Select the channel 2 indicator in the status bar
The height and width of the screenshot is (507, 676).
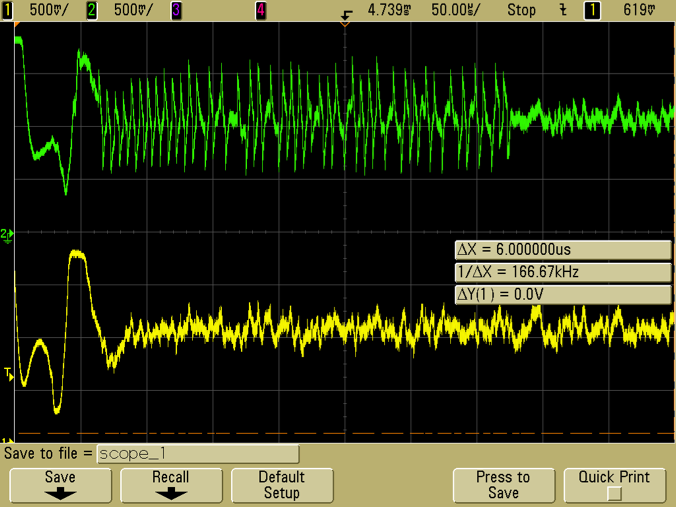tap(92, 10)
